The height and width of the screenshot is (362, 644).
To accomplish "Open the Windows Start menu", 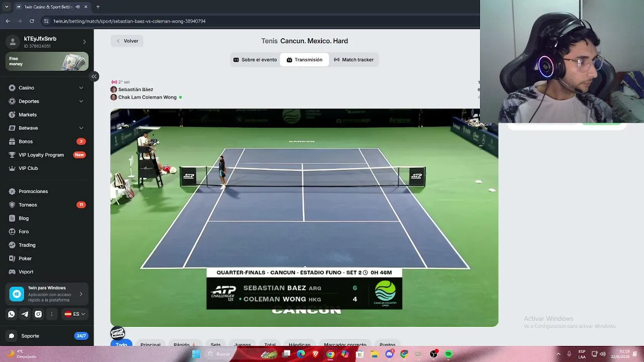I will [196, 354].
